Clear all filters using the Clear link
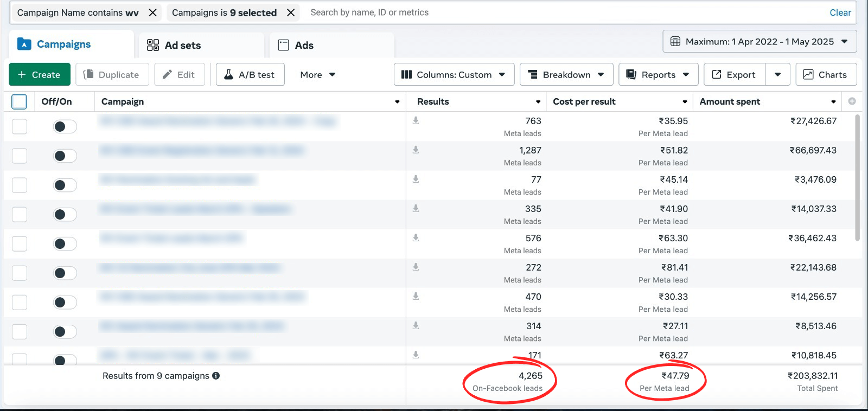 coord(840,12)
